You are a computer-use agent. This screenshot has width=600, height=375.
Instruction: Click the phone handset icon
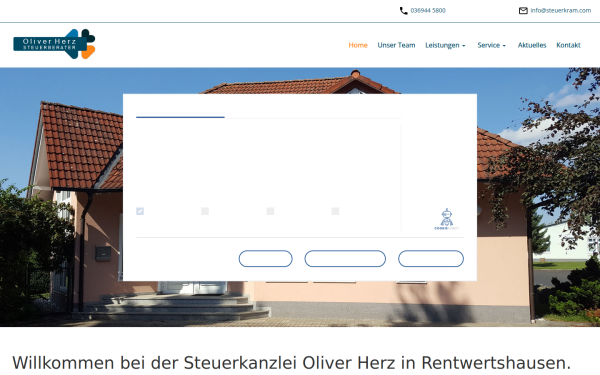click(403, 11)
